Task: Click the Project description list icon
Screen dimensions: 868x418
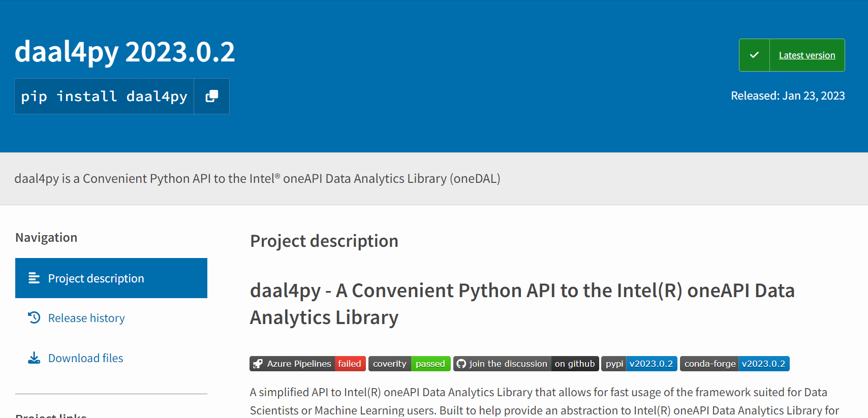Action: [x=34, y=278]
